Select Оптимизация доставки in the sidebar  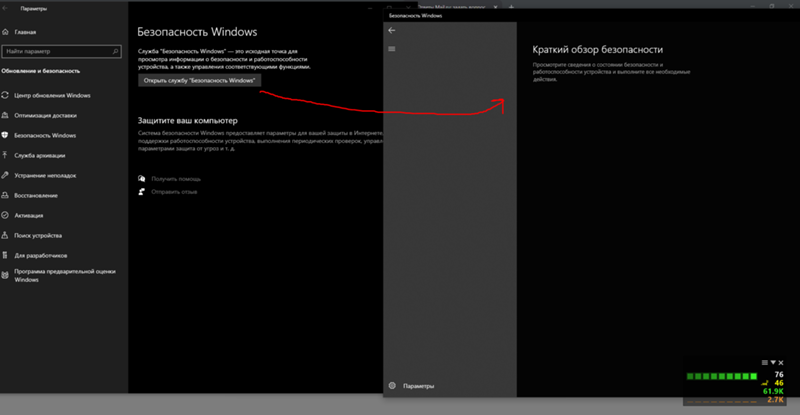coord(45,115)
